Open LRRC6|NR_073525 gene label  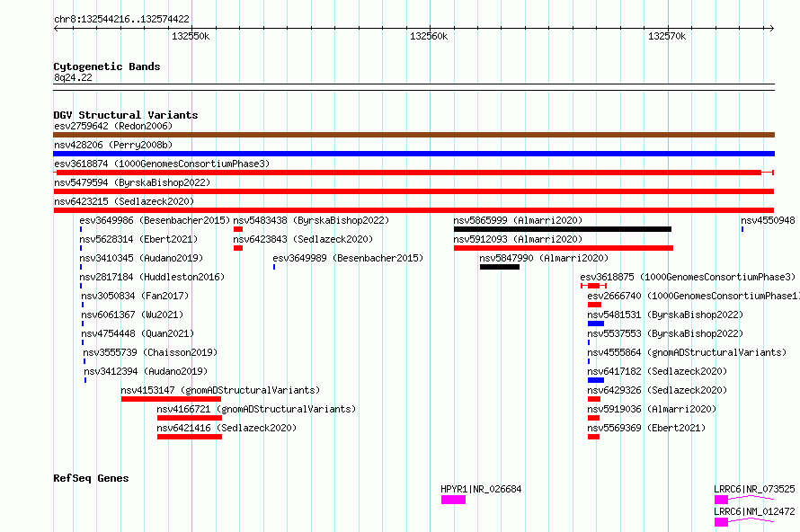tap(754, 489)
